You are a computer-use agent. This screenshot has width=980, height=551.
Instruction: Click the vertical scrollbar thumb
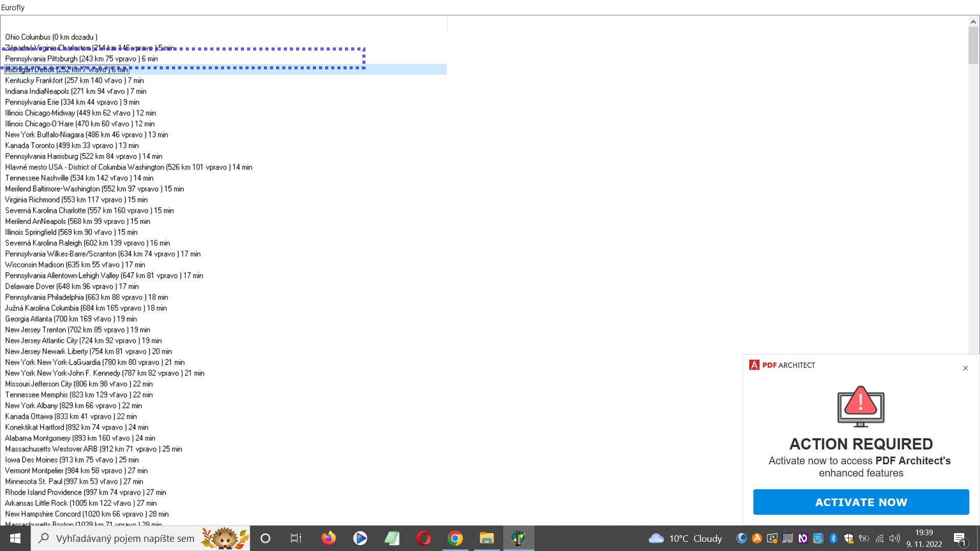point(973,45)
